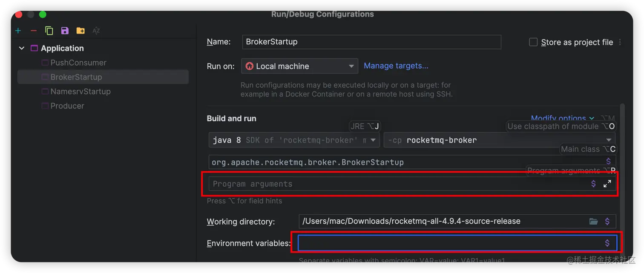Add a new run configuration

(x=18, y=31)
